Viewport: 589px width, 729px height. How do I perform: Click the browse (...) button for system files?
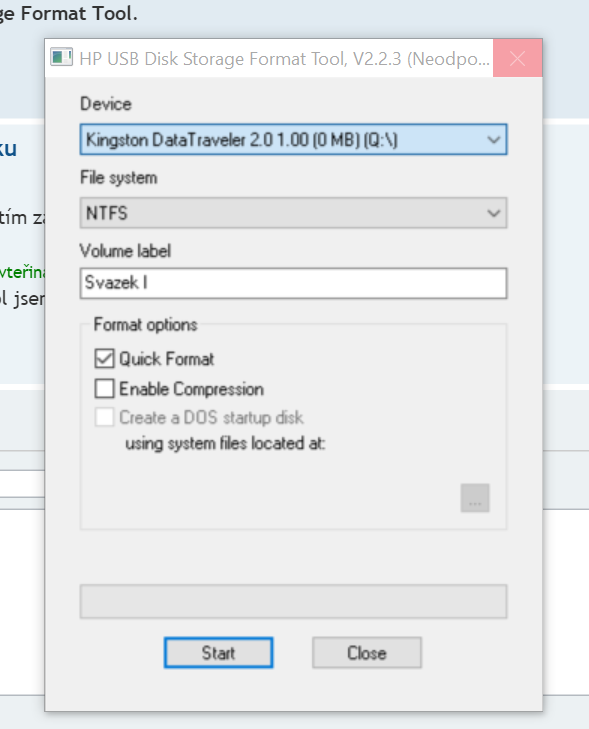tap(475, 498)
